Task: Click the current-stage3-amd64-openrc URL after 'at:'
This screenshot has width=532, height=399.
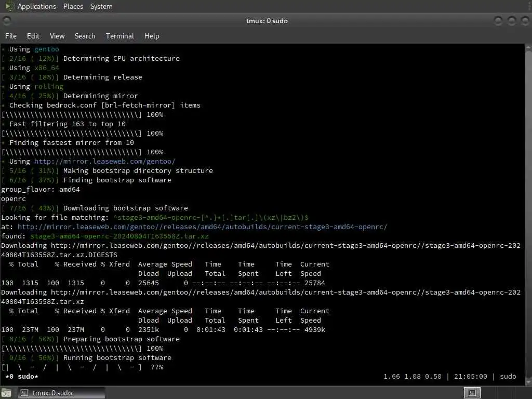Action: point(202,227)
